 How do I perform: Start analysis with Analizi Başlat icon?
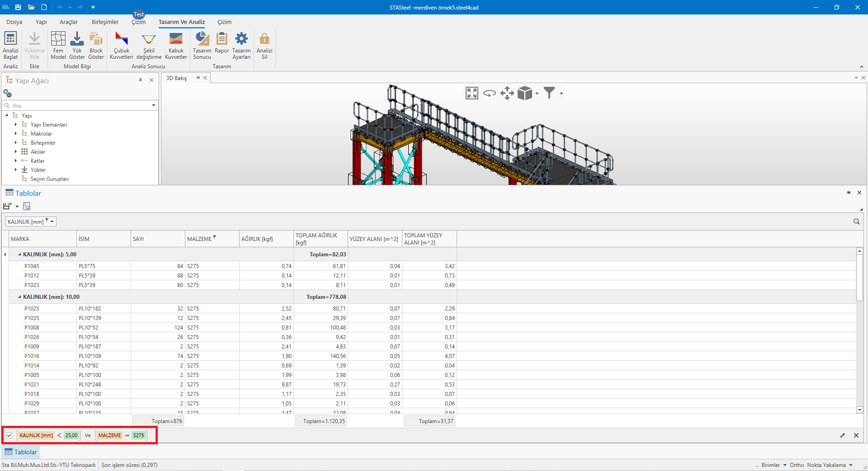click(10, 45)
